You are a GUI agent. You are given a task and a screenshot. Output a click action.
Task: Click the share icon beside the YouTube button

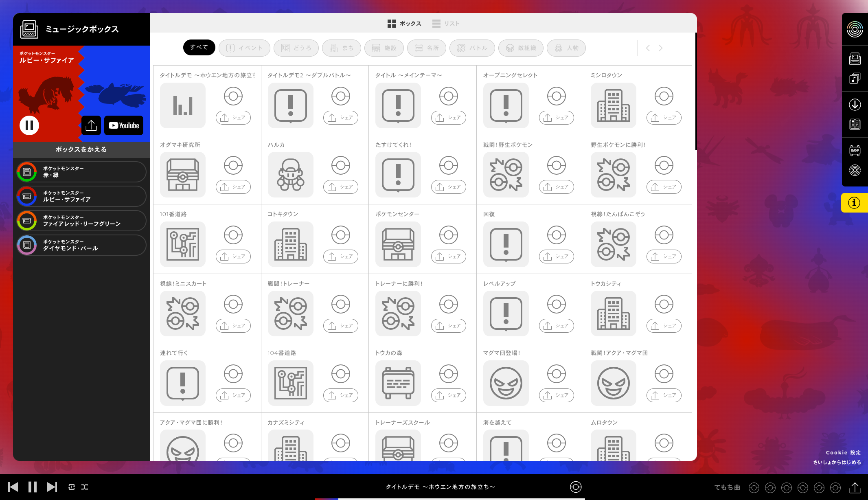click(91, 125)
